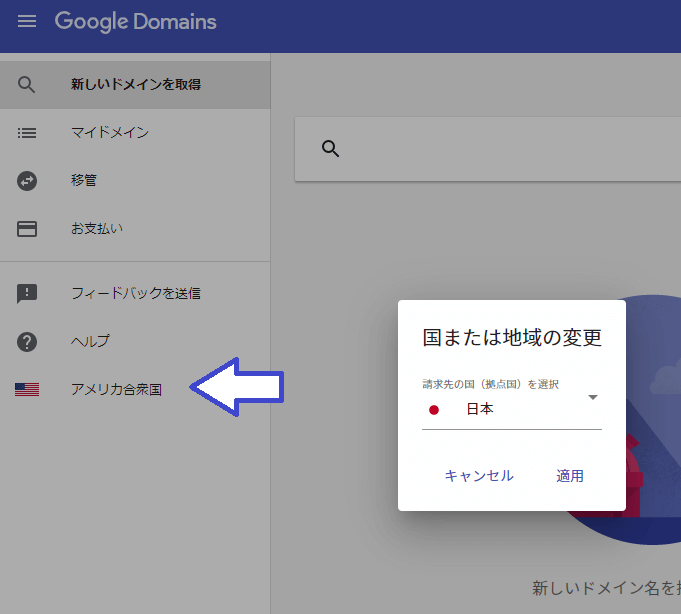Click the キャンセル button
Viewport: 681px width, 614px height.
click(x=479, y=476)
